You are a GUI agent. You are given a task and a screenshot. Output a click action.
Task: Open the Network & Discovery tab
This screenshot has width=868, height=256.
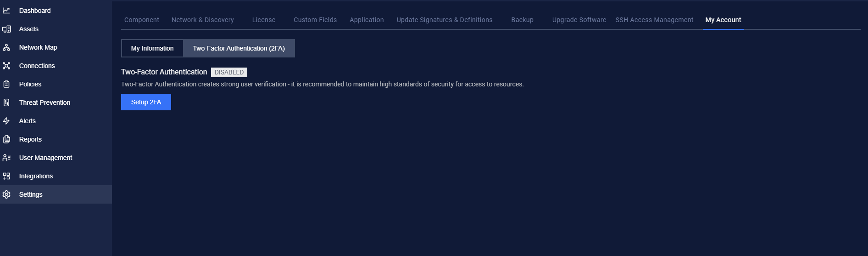point(203,20)
